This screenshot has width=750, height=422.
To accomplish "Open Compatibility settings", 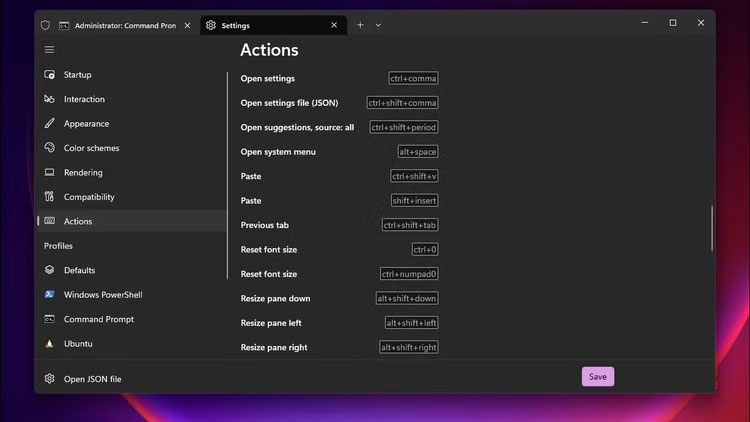I will tap(132, 197).
